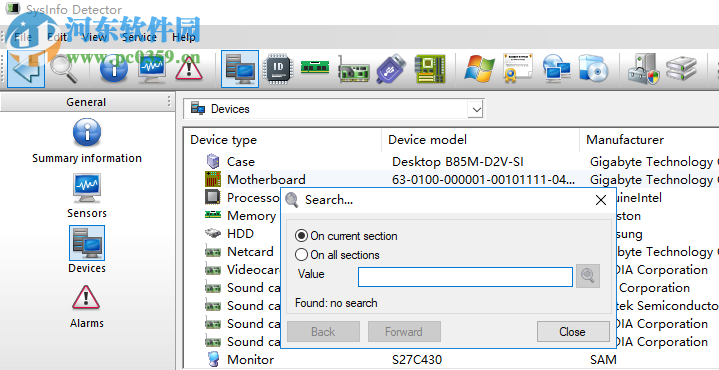Open the General panel options grip

[x=169, y=102]
